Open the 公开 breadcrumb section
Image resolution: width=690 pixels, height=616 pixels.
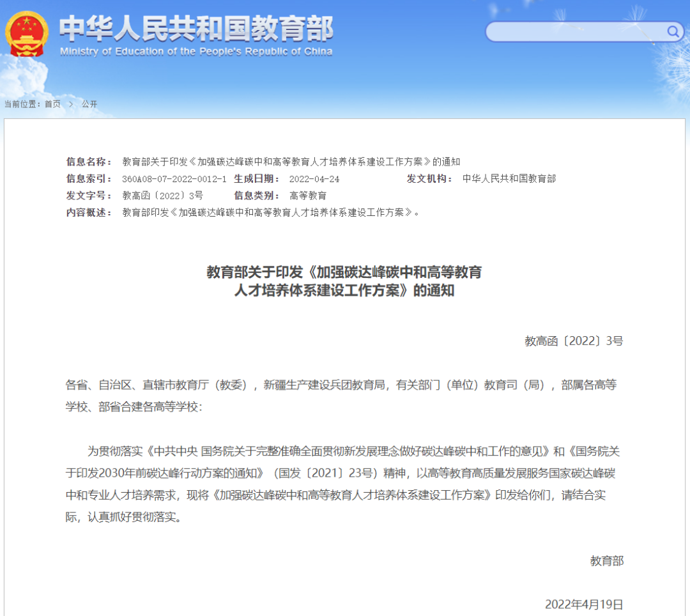[x=89, y=104]
